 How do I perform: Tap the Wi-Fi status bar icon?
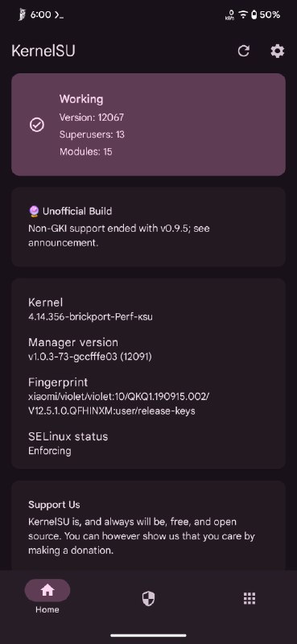tap(243, 14)
